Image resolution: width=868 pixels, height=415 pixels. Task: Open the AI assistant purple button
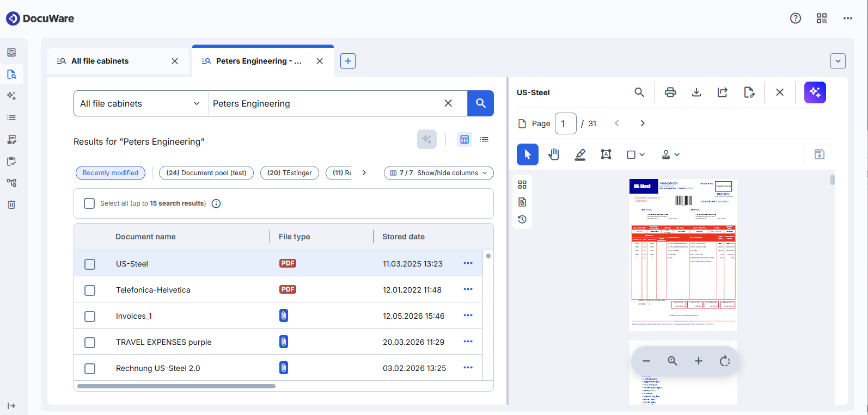[815, 92]
